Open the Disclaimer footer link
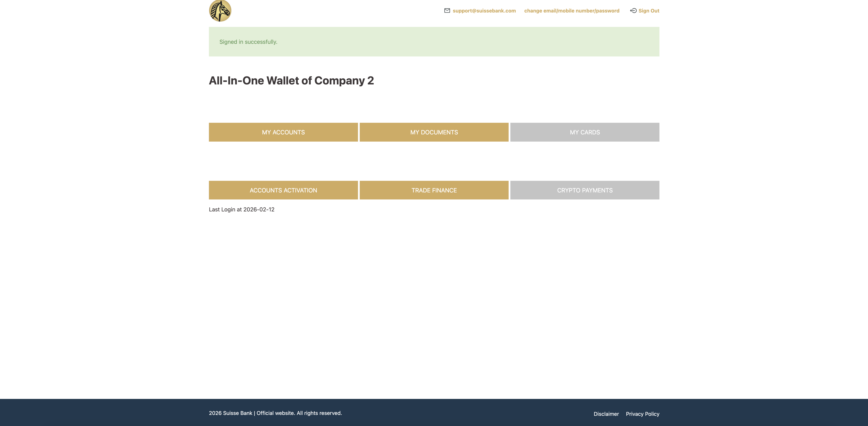This screenshot has width=868, height=426. pos(606,414)
